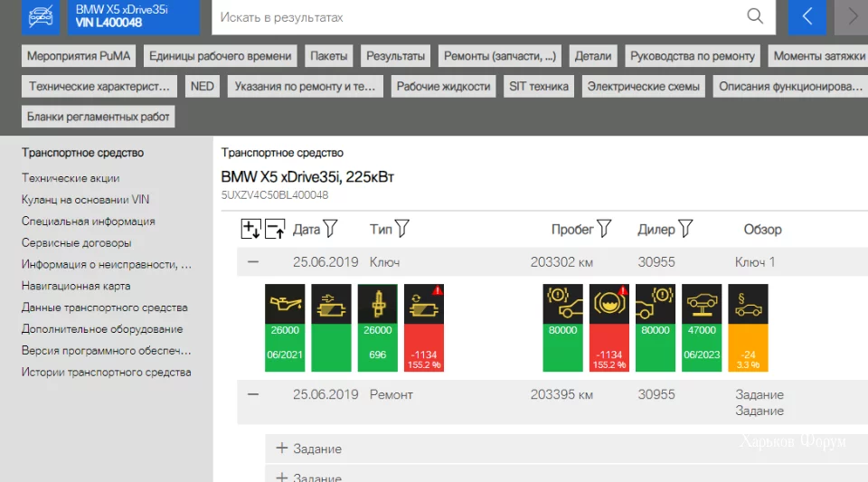The height and width of the screenshot is (482, 868).
Task: Open Электрические схемы tab
Action: pos(643,86)
